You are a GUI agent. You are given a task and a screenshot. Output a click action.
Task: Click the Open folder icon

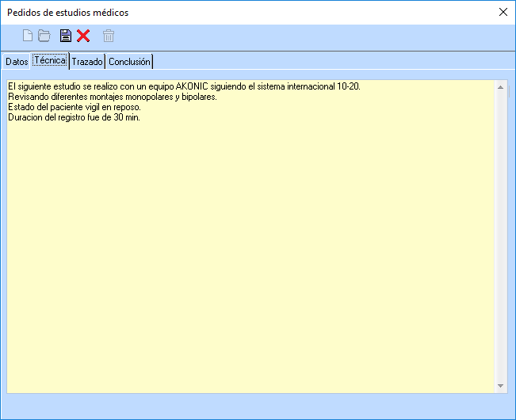tap(44, 36)
